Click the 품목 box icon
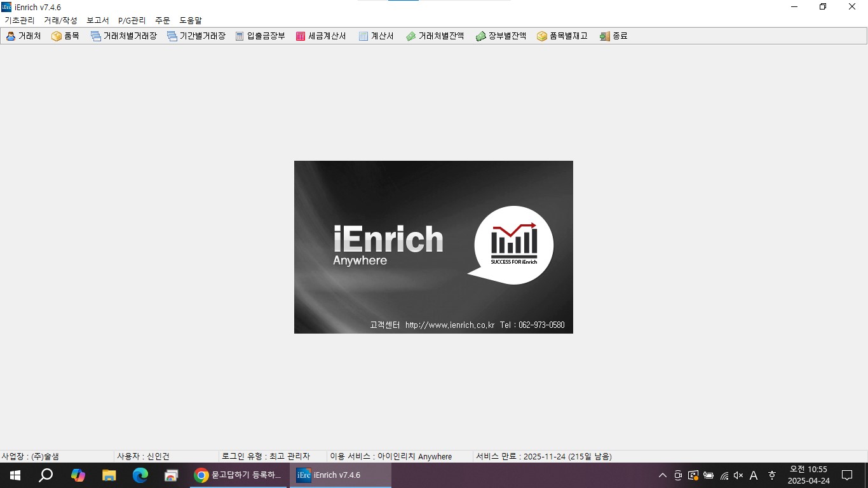The image size is (868, 488). 57,36
